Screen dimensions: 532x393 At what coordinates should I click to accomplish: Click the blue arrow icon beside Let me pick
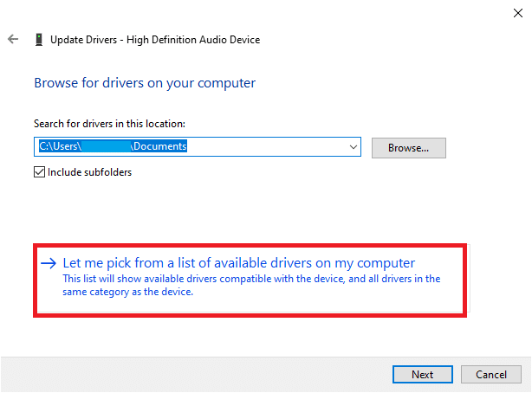(49, 263)
